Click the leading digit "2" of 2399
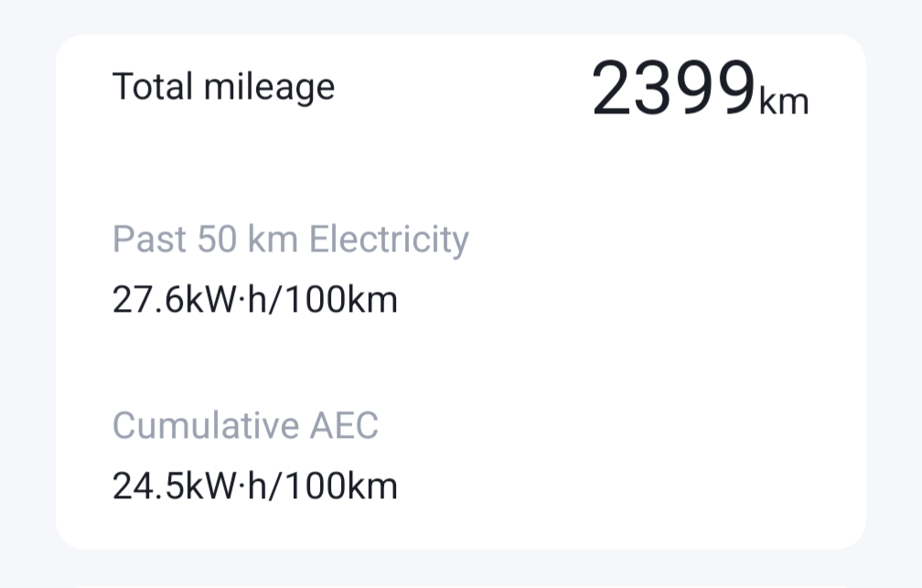This screenshot has width=922, height=588. pos(611,91)
